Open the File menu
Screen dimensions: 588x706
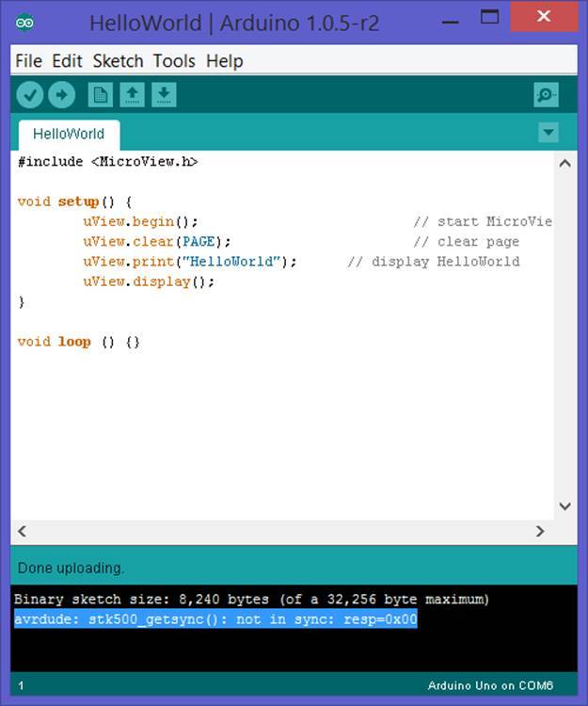pyautogui.click(x=29, y=61)
